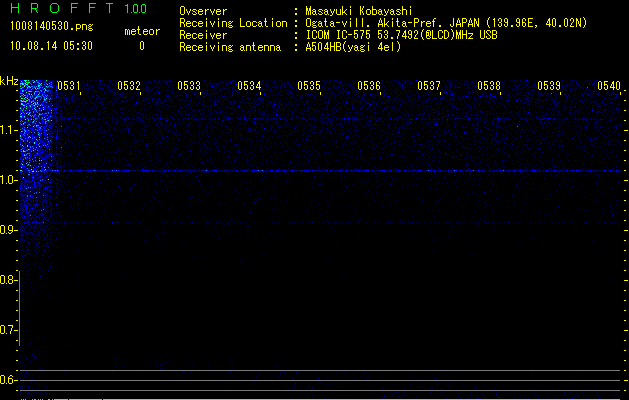Click the meteor count value 0

(x=142, y=46)
